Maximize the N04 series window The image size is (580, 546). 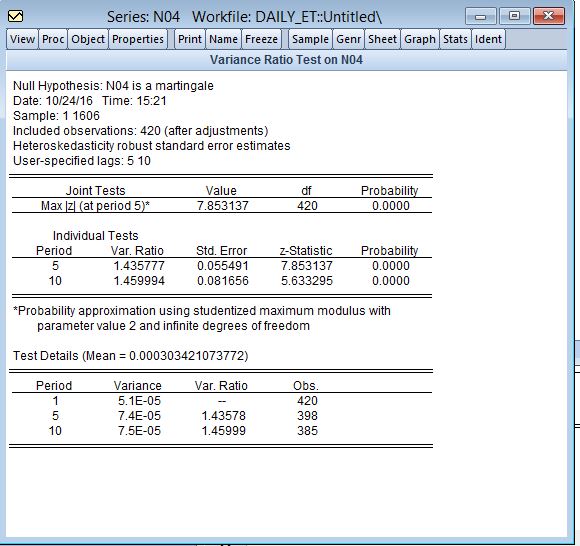(515, 16)
